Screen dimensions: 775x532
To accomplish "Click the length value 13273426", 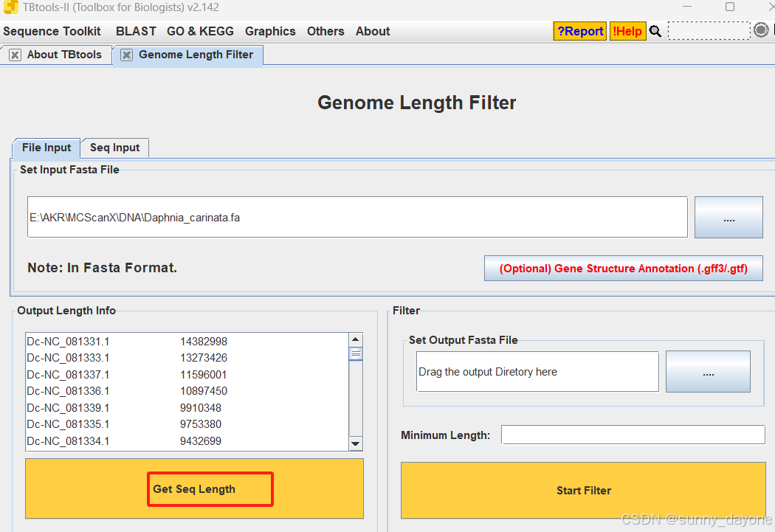I will [204, 358].
